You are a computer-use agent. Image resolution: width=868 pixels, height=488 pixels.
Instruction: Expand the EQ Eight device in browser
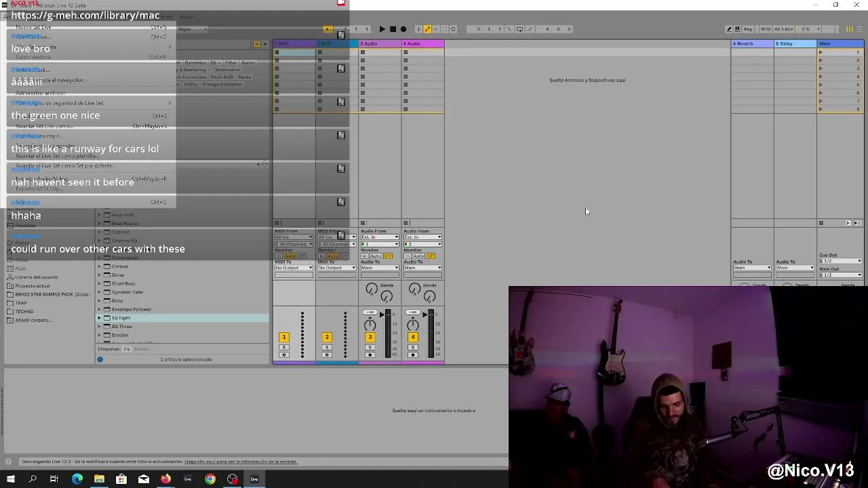[x=99, y=318]
